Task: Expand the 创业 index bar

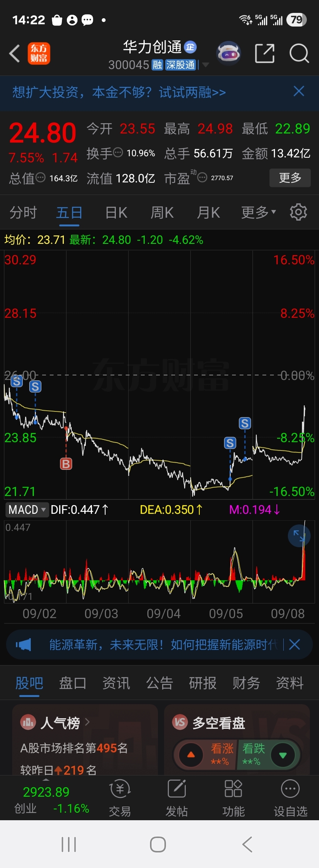Action: [46, 780]
